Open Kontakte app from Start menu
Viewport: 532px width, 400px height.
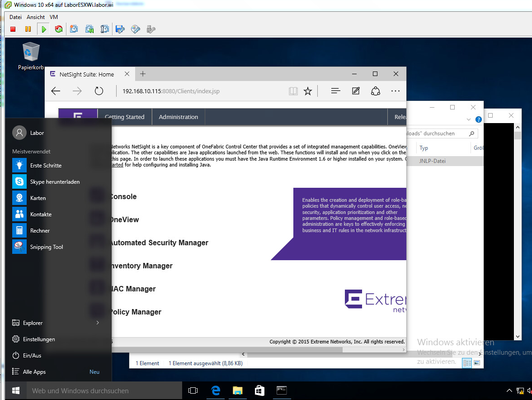pyautogui.click(x=58, y=214)
